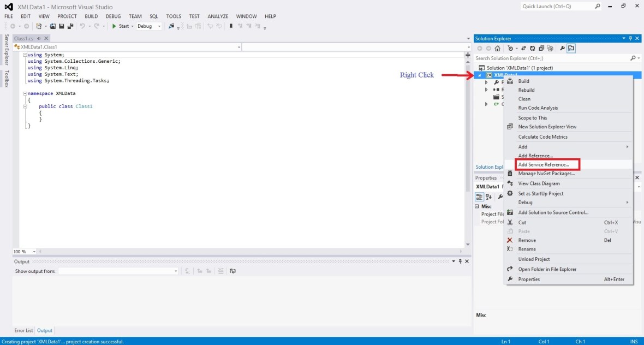Open the TEAM menu
This screenshot has width=644, height=345.
tap(135, 16)
